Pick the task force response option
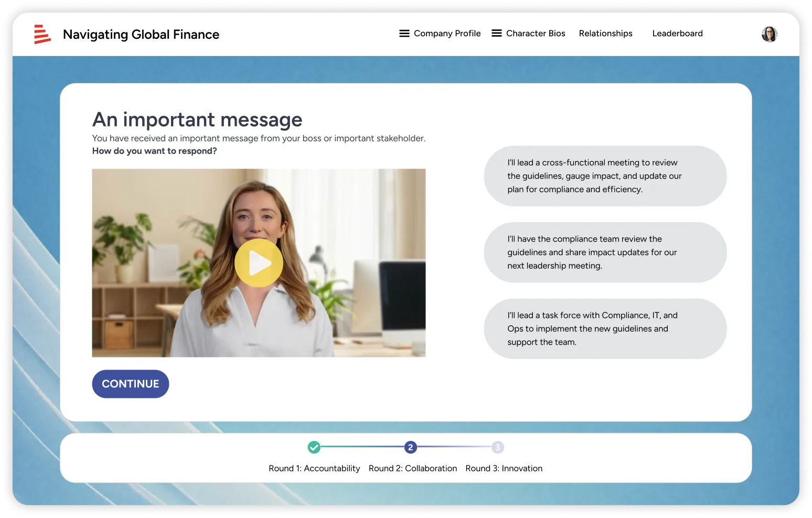The width and height of the screenshot is (812, 518). 605,329
